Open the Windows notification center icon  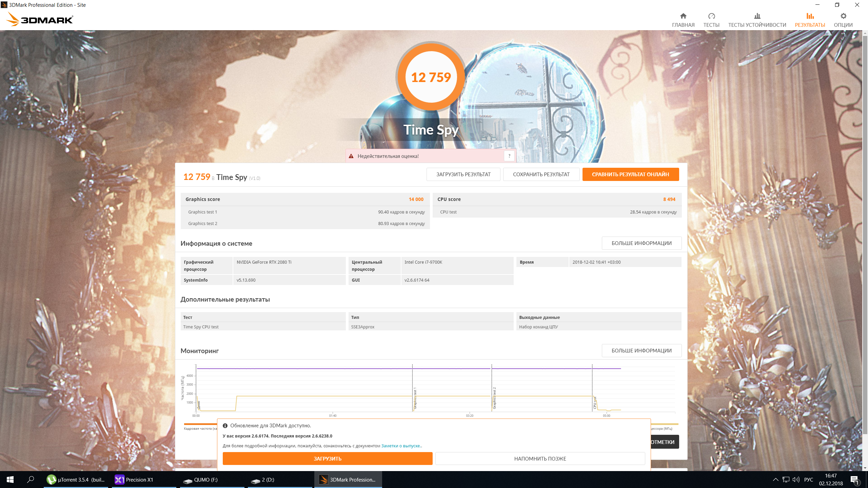854,480
